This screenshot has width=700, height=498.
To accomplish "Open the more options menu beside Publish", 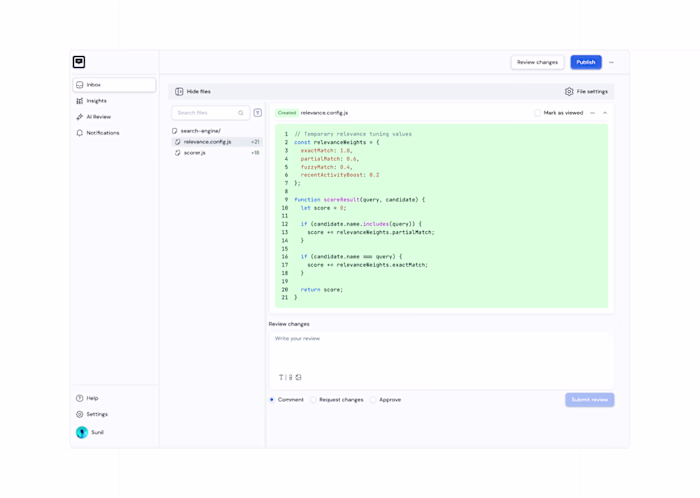I will (611, 62).
